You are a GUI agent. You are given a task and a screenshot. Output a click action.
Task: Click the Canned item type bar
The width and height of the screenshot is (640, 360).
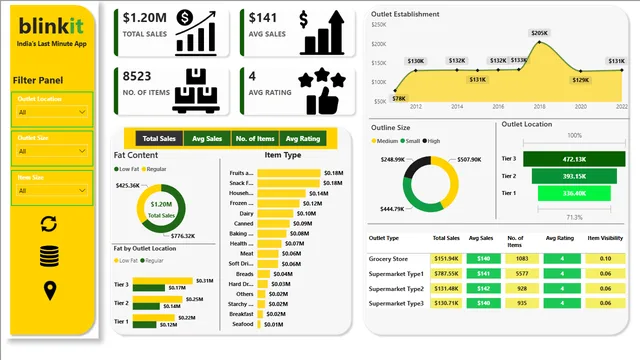point(273,224)
